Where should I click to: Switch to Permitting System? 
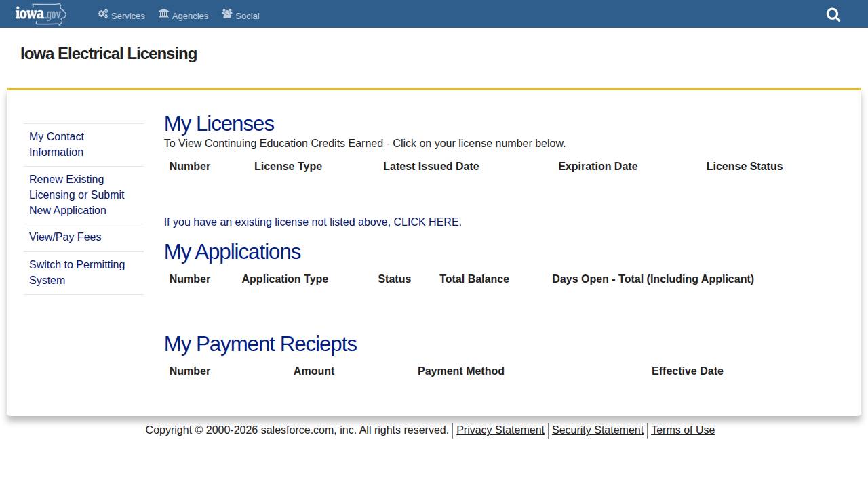77,272
